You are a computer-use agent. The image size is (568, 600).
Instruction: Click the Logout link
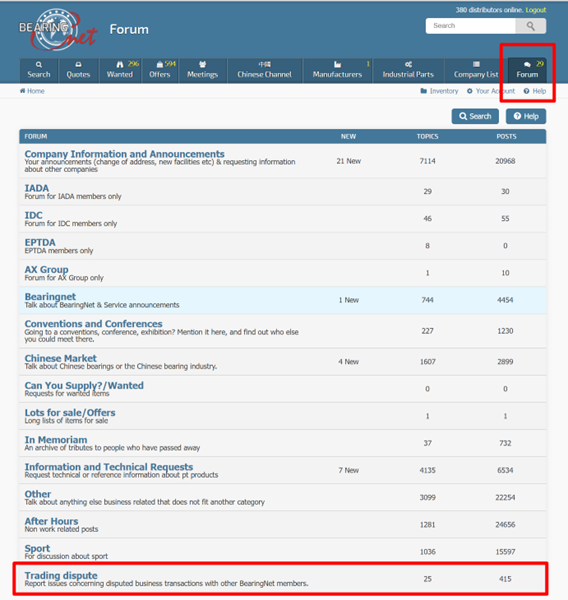535,10
